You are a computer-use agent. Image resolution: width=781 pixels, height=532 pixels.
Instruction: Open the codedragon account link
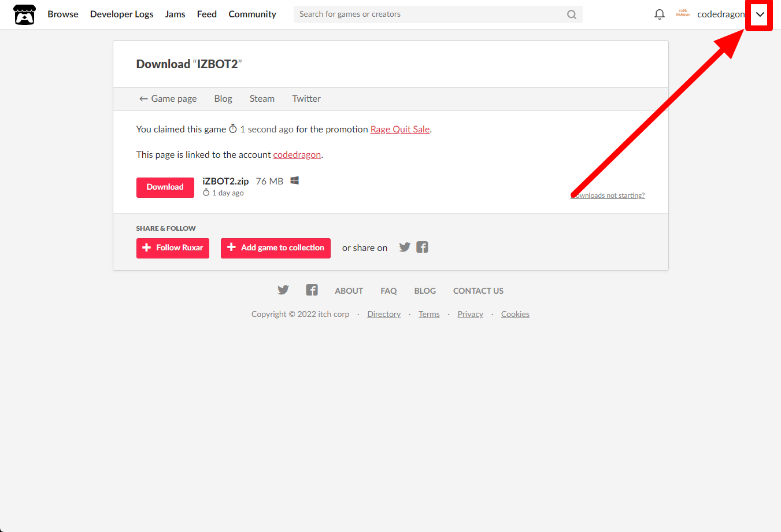pos(297,155)
